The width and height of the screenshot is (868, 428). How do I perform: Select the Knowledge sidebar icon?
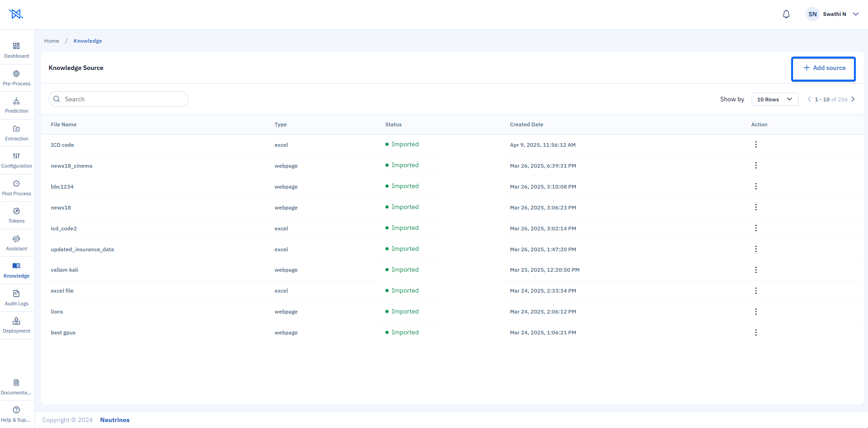(x=16, y=270)
